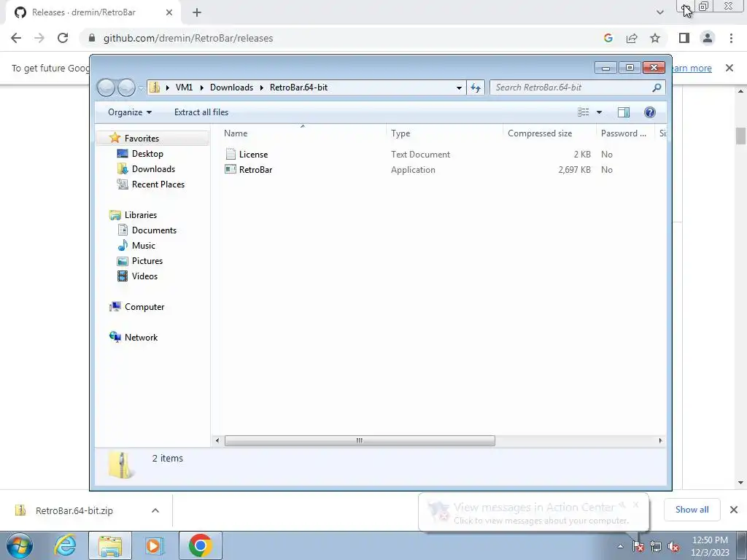Open Desktop in Favorites
This screenshot has width=747, height=560.
(x=147, y=154)
